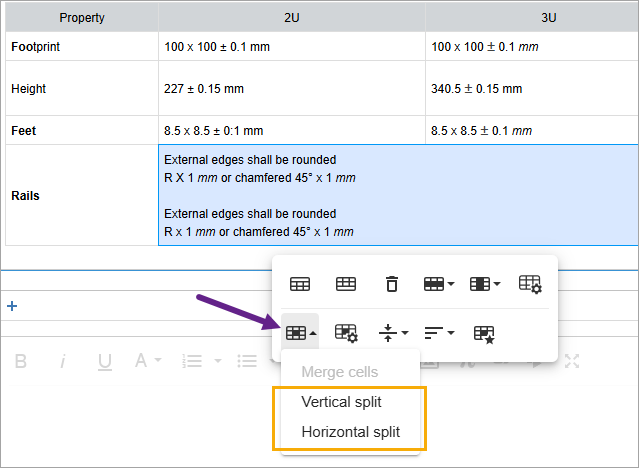The image size is (639, 468).
Task: Open horizontal align dropdown
Action: [439, 332]
